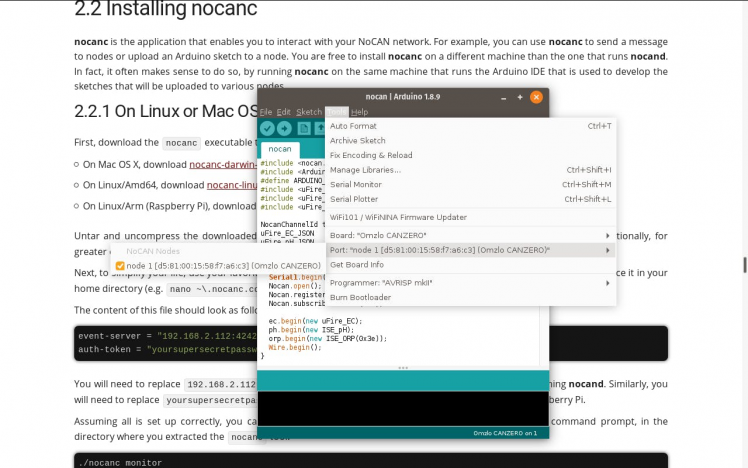
Task: Expand the Programmer "AVRISP mkII" submenu arrow
Action: pyautogui.click(x=607, y=283)
